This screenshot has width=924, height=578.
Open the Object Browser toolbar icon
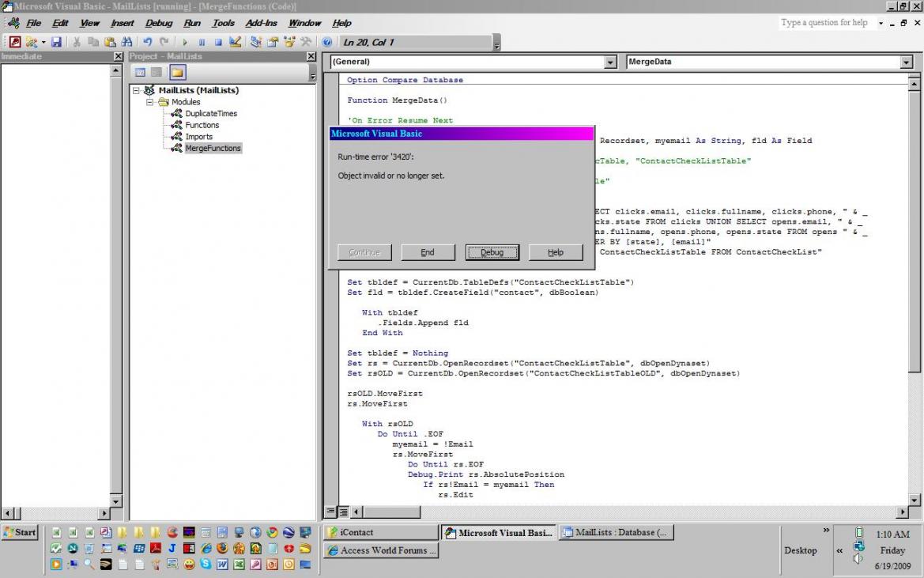point(289,42)
